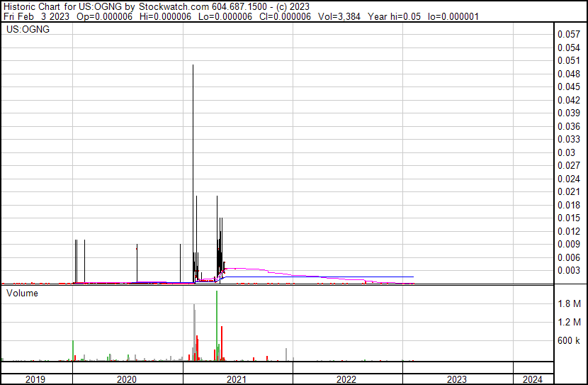This screenshot has width=588, height=385.
Task: Click the 2023 year marker
Action: tap(457, 379)
